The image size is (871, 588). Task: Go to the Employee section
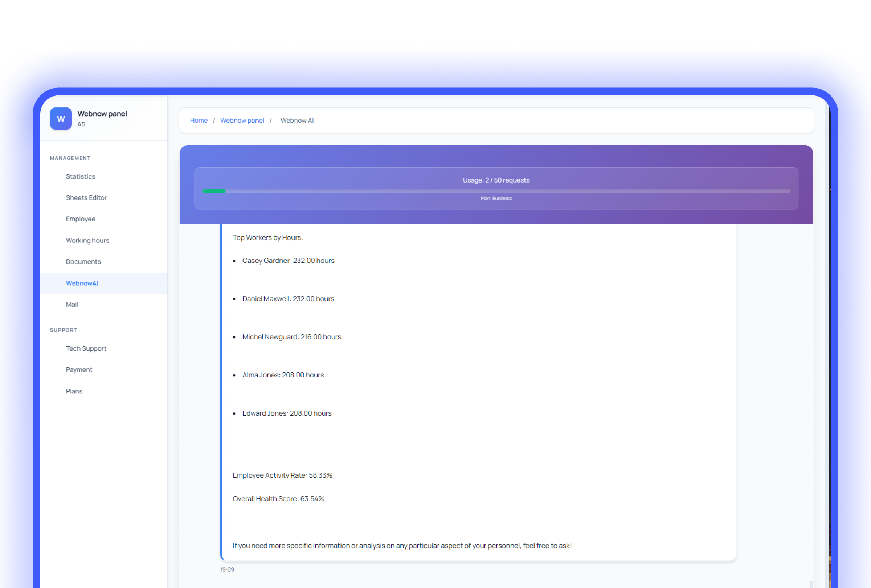[x=81, y=219]
